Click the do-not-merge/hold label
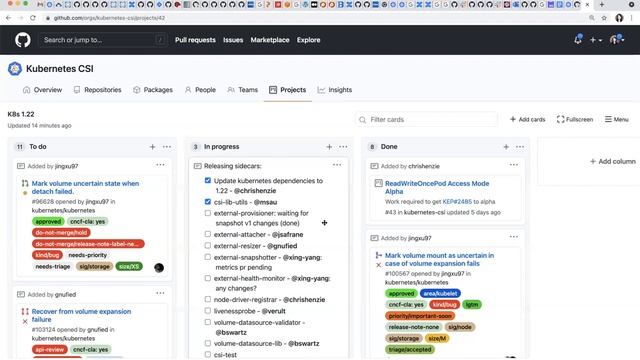This screenshot has width=640, height=360. pos(61,233)
